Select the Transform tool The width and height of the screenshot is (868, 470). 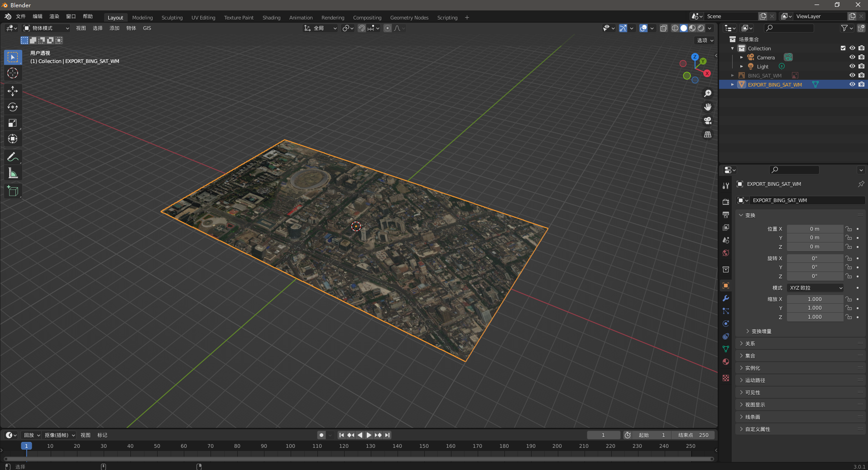(x=13, y=139)
